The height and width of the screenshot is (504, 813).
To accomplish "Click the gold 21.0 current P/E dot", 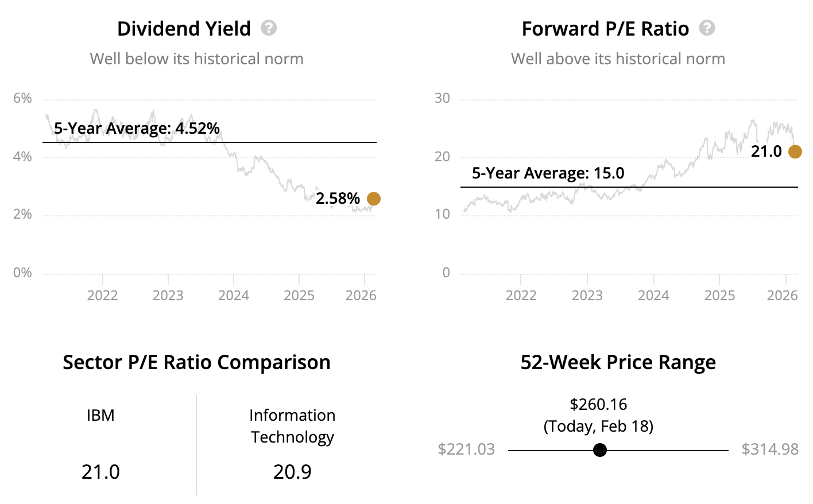I will (795, 152).
